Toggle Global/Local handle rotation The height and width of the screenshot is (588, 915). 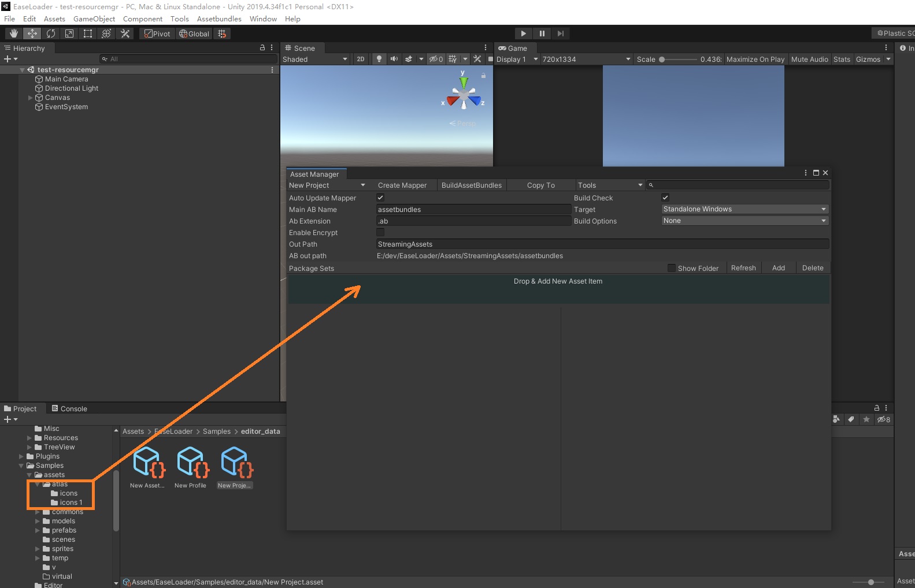click(194, 34)
